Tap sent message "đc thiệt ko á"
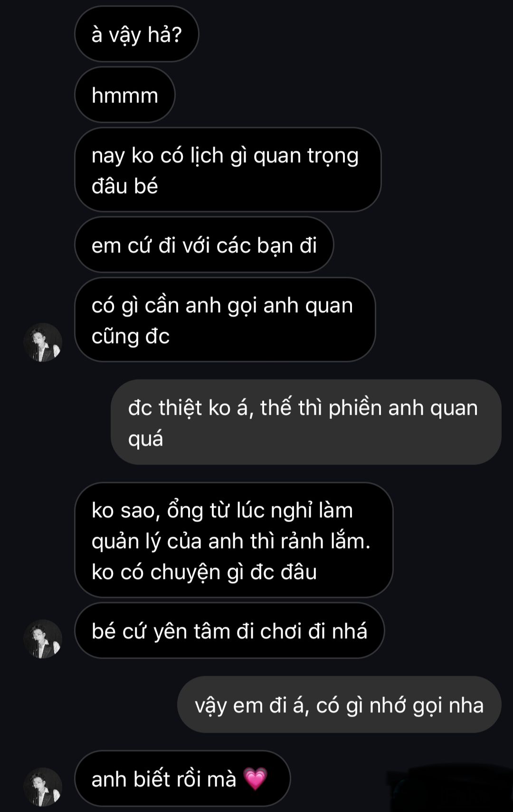The width and height of the screenshot is (513, 812). point(306,422)
